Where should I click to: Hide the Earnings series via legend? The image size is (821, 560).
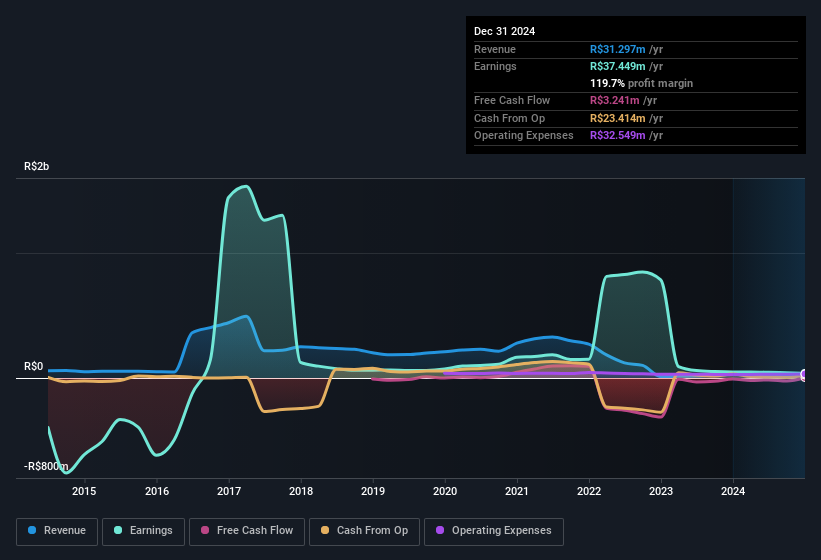tap(143, 531)
